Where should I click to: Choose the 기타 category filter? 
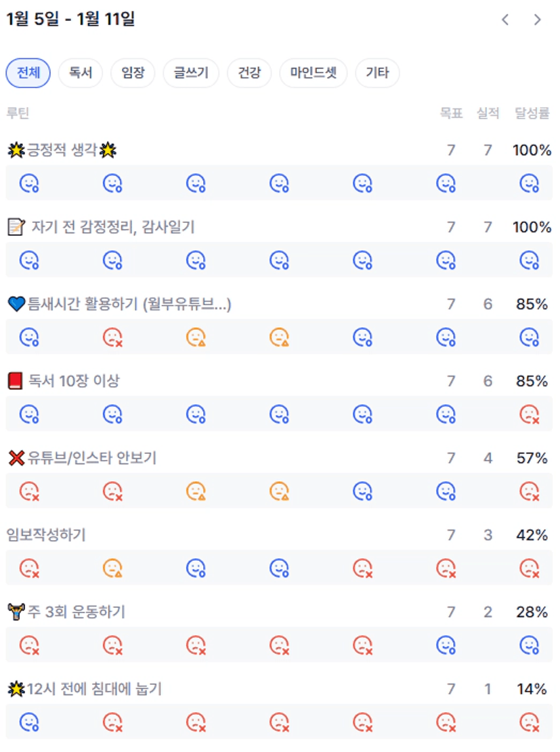377,73
